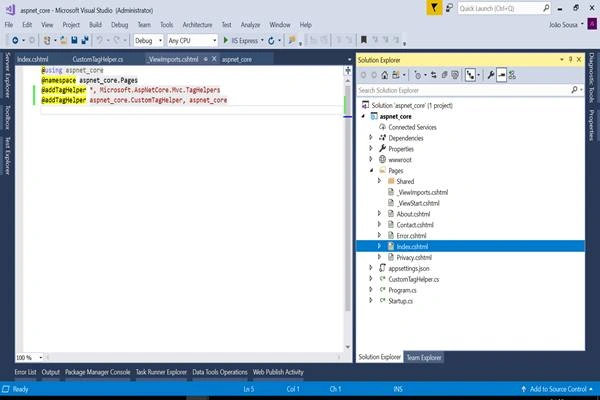
Task: Click the Home icon in Solution Explorer toolbar
Action: [x=385, y=75]
